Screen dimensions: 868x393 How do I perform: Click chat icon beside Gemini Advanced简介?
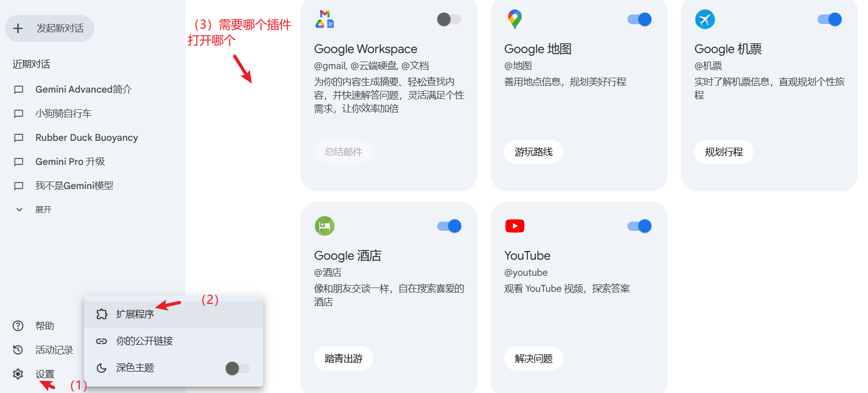pyautogui.click(x=19, y=89)
